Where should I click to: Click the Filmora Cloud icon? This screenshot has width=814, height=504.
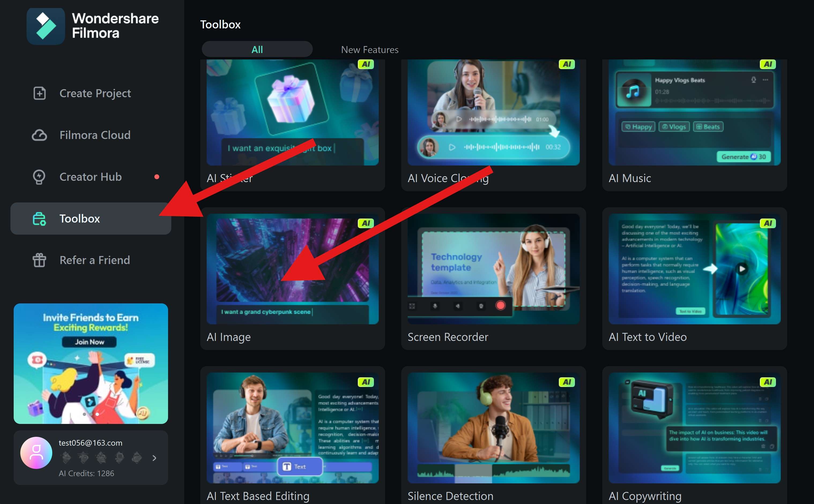(x=39, y=135)
